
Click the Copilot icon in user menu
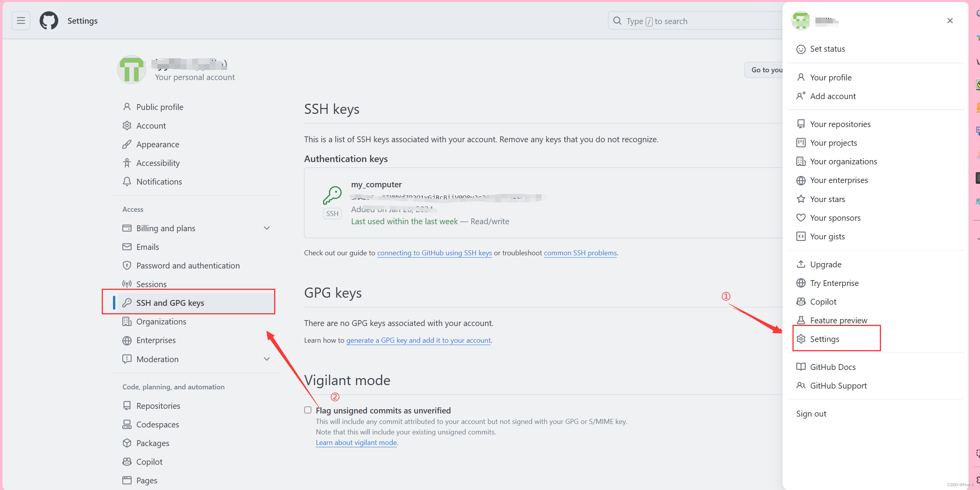[x=801, y=302]
